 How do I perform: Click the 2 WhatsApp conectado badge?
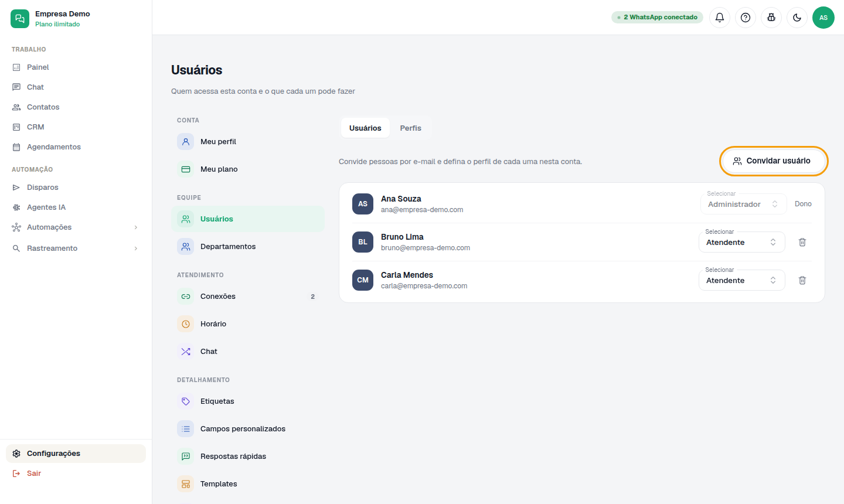click(x=657, y=18)
